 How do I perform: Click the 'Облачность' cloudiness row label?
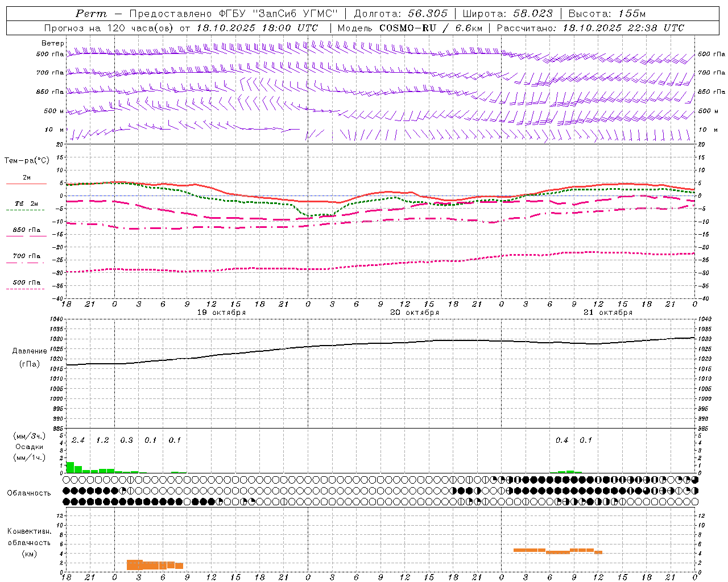29,493
